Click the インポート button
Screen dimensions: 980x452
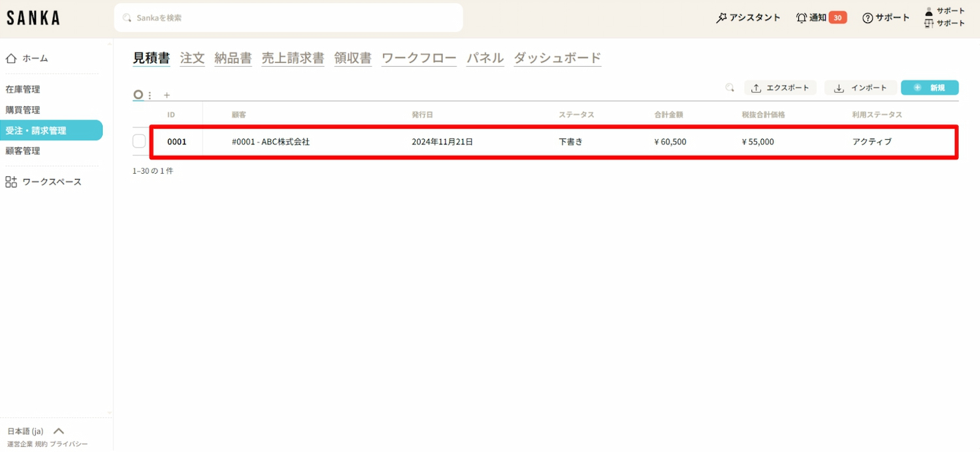(860, 88)
